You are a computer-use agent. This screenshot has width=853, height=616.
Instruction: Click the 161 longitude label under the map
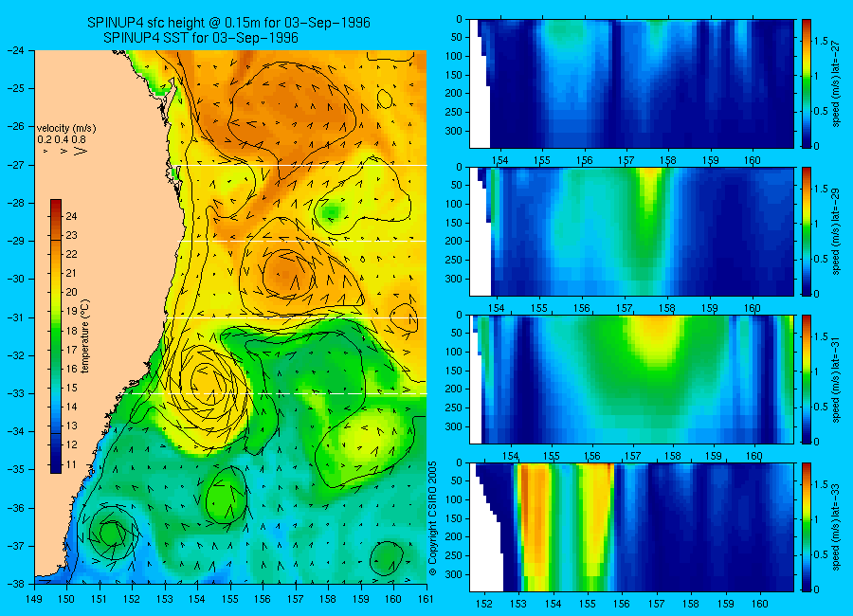coord(426,599)
